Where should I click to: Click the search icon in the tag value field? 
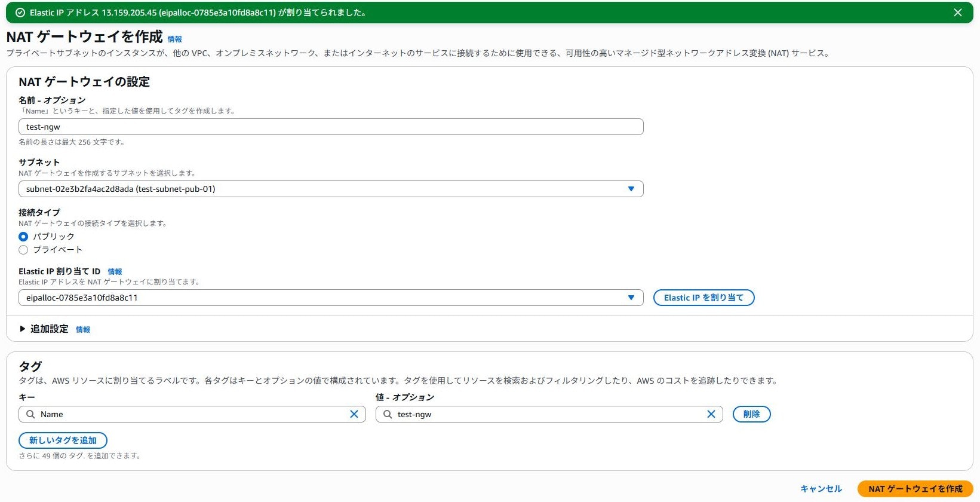[x=388, y=414]
